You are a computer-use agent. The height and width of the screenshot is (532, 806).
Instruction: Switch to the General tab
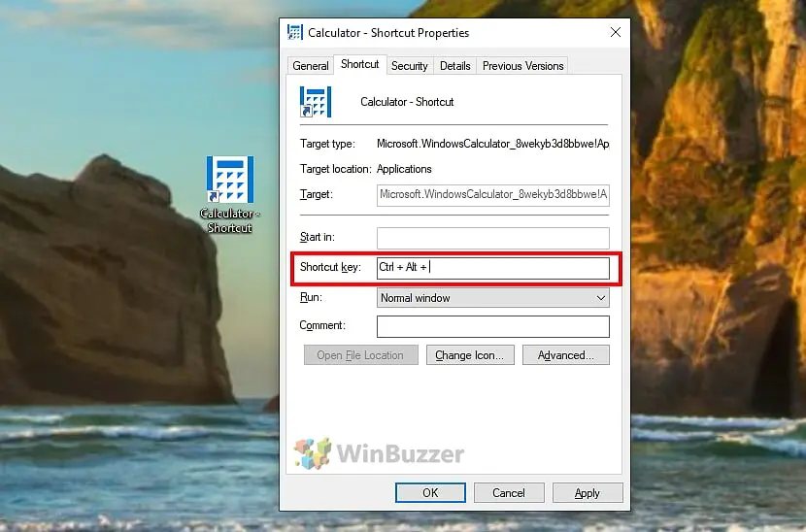(311, 66)
